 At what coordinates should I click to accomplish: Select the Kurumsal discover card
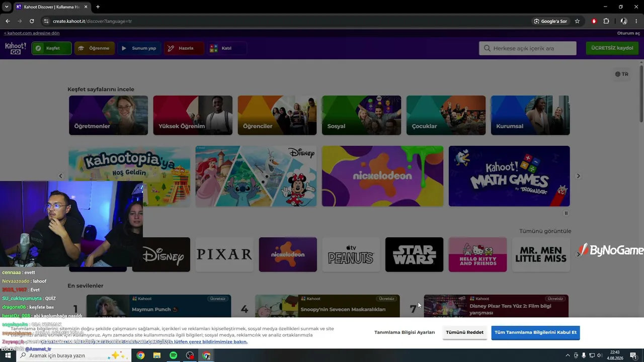(530, 115)
